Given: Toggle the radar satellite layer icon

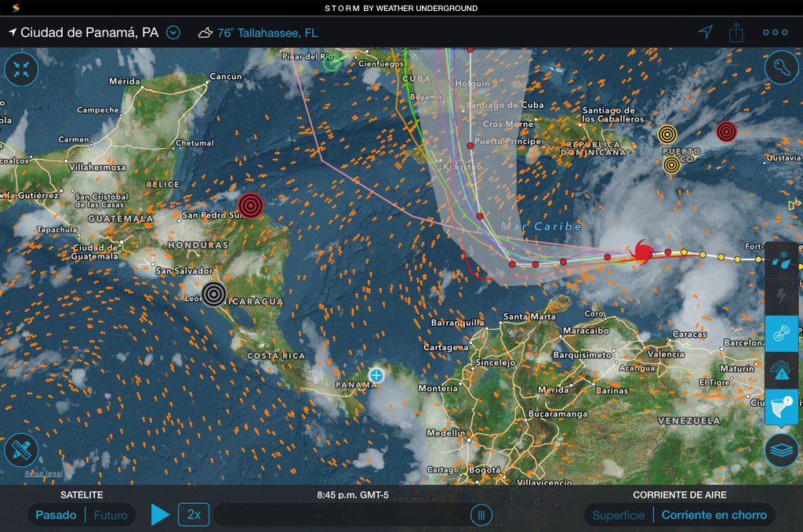Looking at the screenshot, I should point(782,334).
